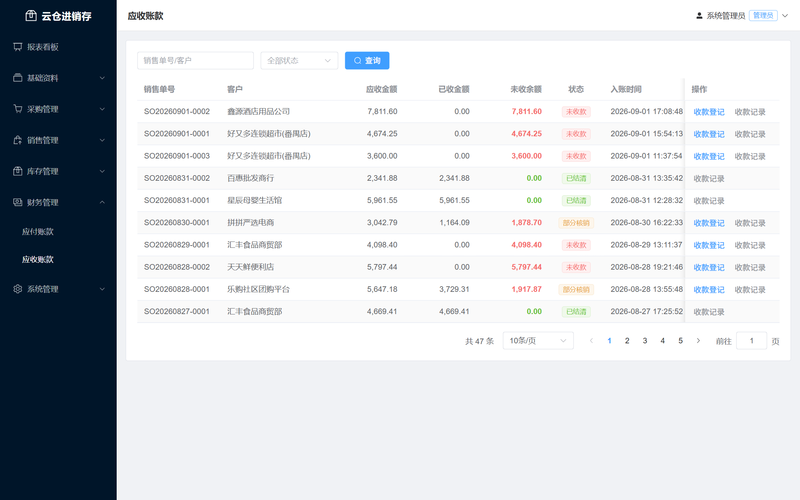The width and height of the screenshot is (800, 500).
Task: Expand the user account menu arrow
Action: tap(785, 16)
